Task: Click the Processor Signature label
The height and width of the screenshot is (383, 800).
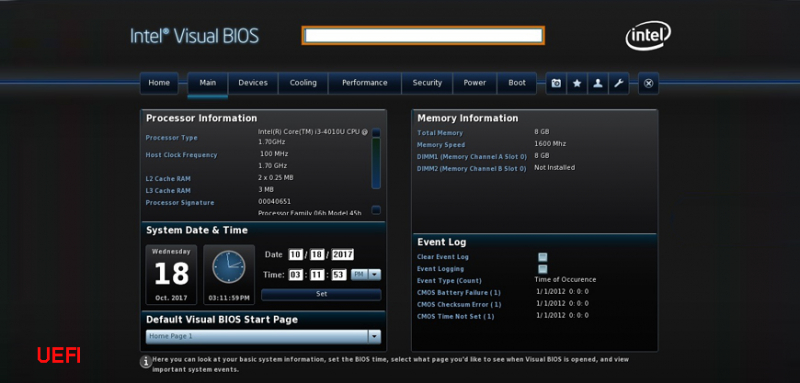Action: (x=180, y=203)
